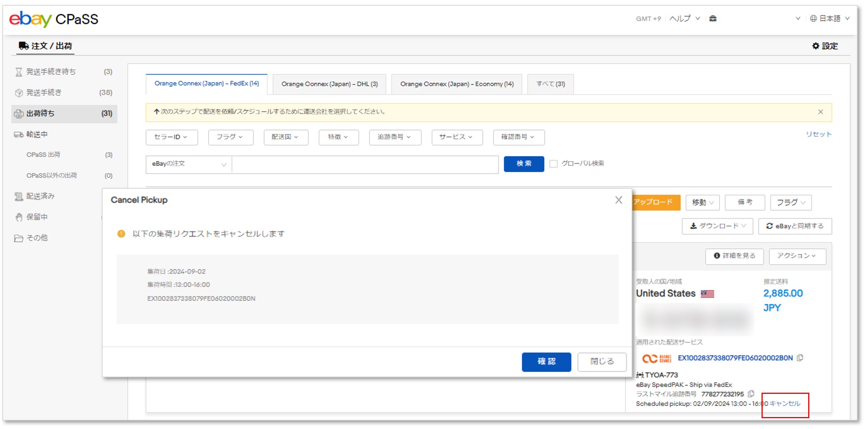Open the ダウンロード dropdown
Image resolution: width=868 pixels, height=429 pixels.
[718, 226]
